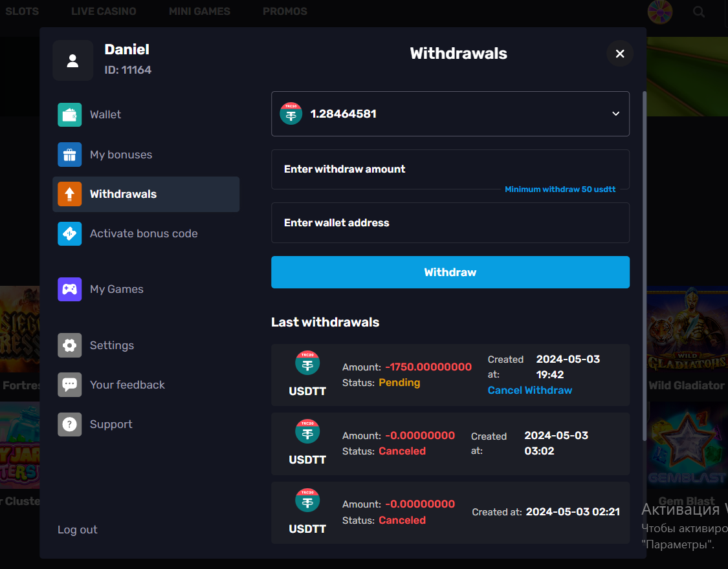728x569 pixels.
Task: Open the LIVE CASINO menu tab
Action: point(104,12)
